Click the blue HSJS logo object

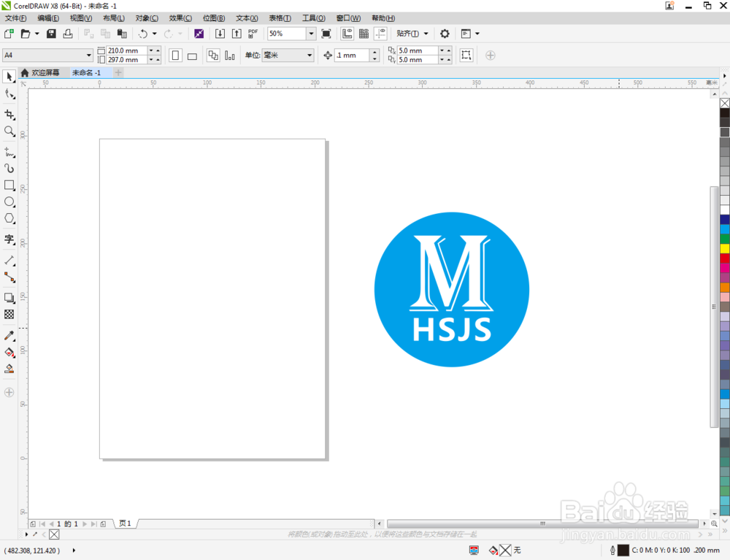[x=452, y=290]
